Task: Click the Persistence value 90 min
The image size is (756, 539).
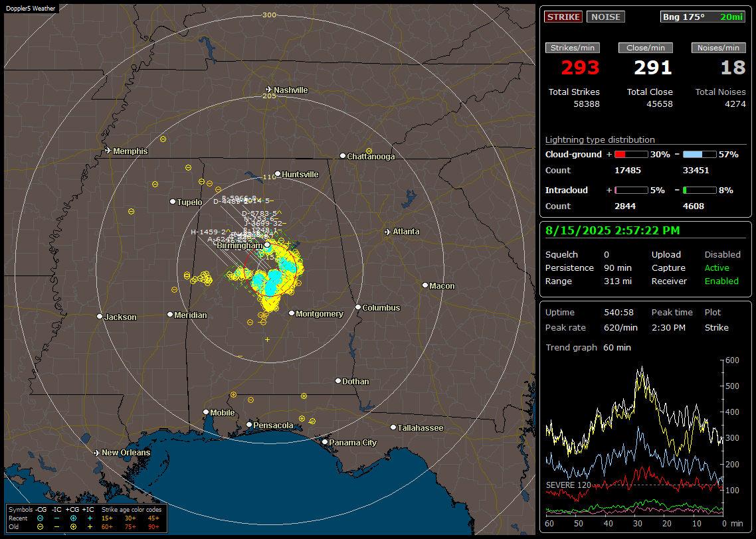Action: (618, 268)
